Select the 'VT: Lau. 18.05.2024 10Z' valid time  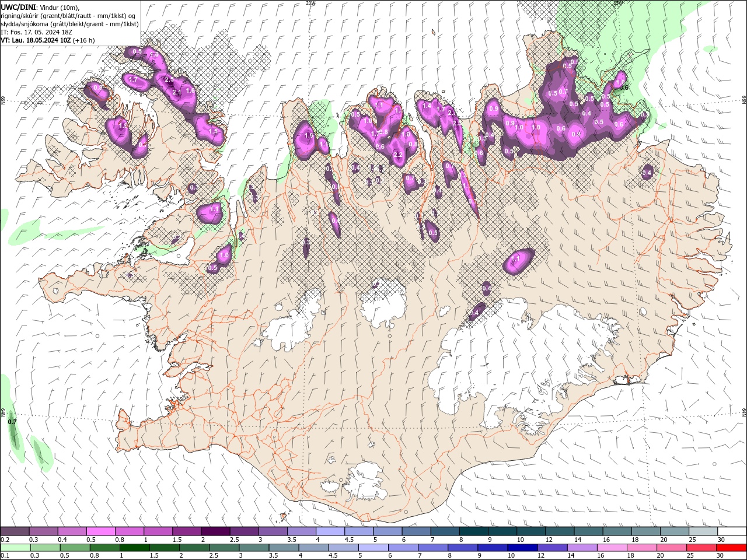coord(36,40)
